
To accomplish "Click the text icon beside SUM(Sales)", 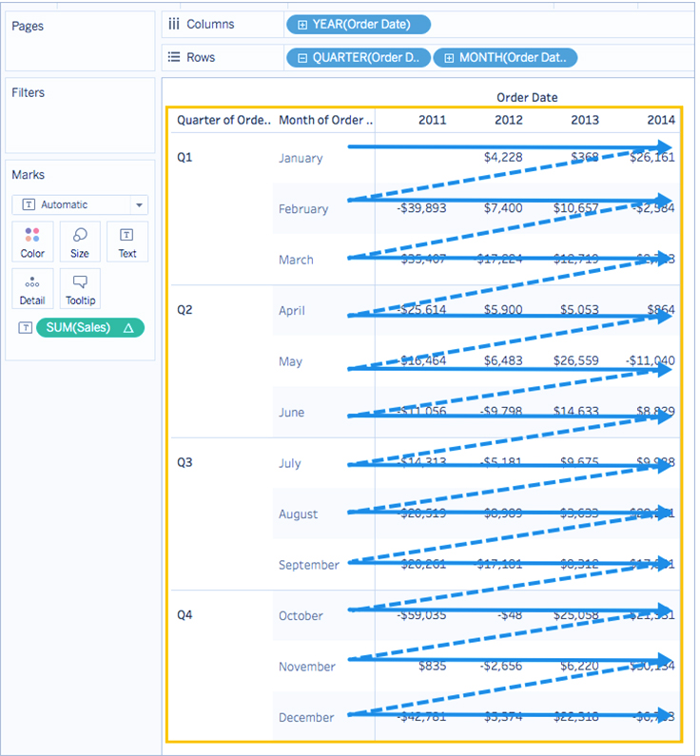I will pos(25,328).
